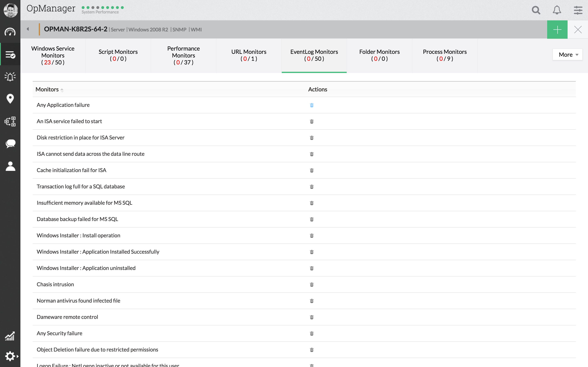The image size is (588, 367).
Task: Open the chat support icon in sidebar
Action: [10, 144]
